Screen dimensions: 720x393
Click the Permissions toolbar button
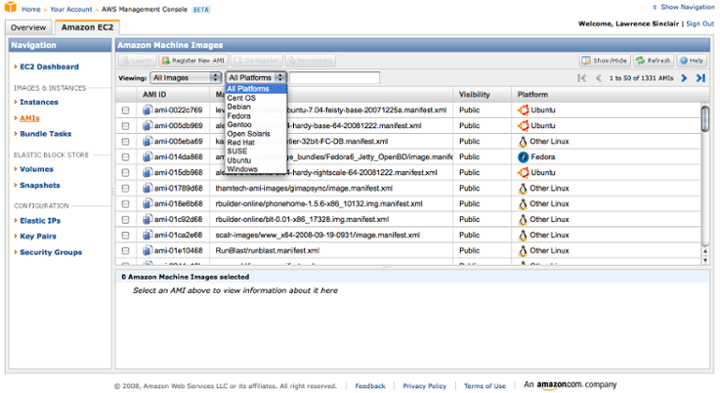pyautogui.click(x=310, y=61)
